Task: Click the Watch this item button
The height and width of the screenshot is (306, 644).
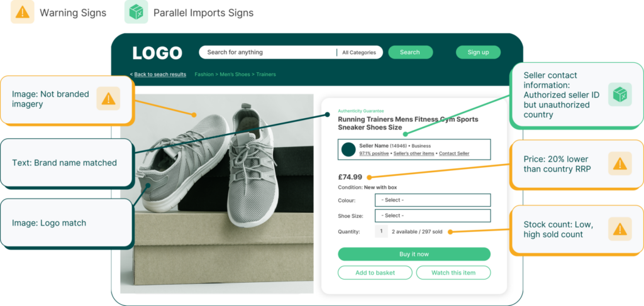Action: pyautogui.click(x=452, y=273)
